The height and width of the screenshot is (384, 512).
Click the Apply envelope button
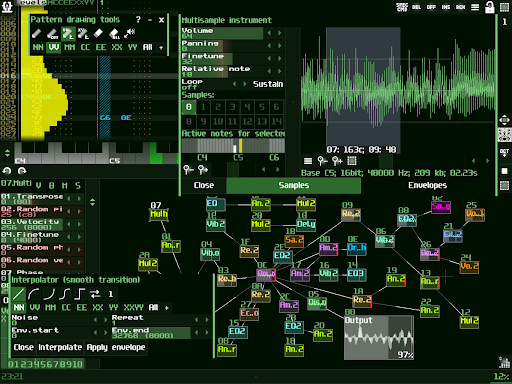116,347
